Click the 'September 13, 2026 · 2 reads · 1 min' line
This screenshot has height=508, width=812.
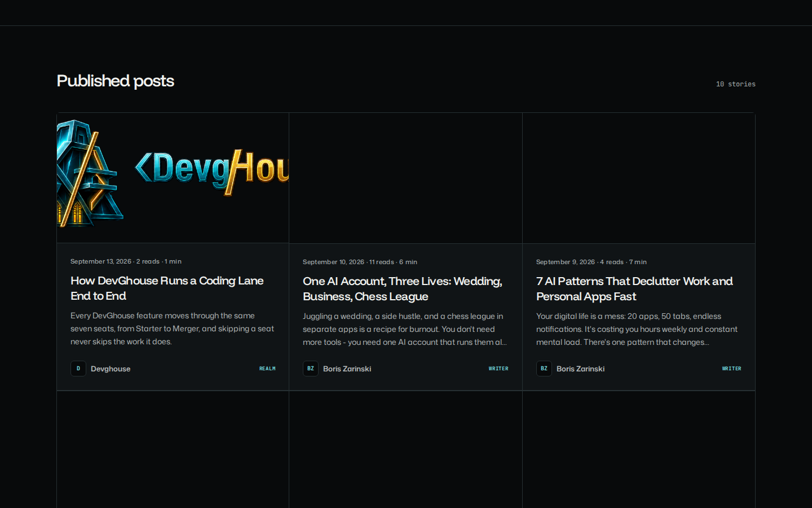tap(126, 261)
